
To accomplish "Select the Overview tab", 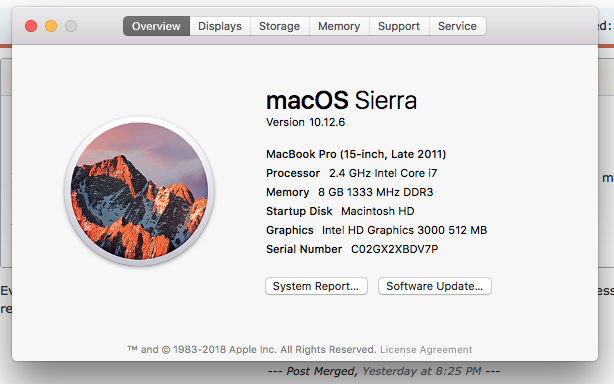I will pyautogui.click(x=156, y=26).
